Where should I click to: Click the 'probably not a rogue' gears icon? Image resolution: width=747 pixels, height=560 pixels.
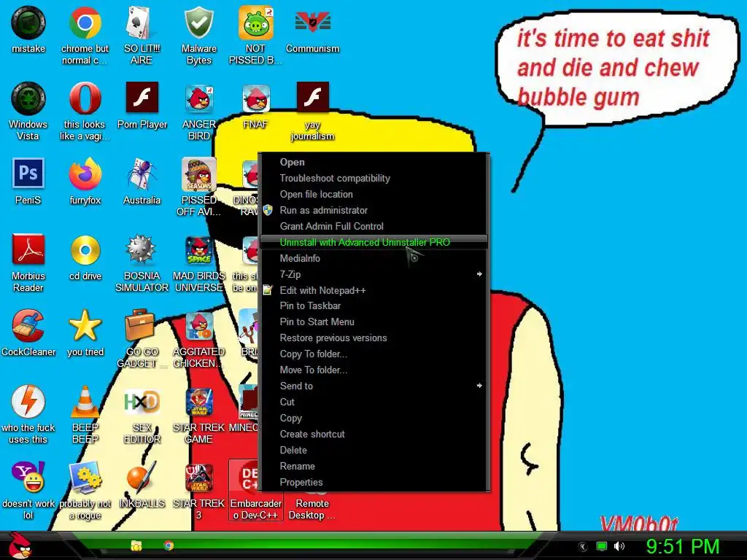85,477
